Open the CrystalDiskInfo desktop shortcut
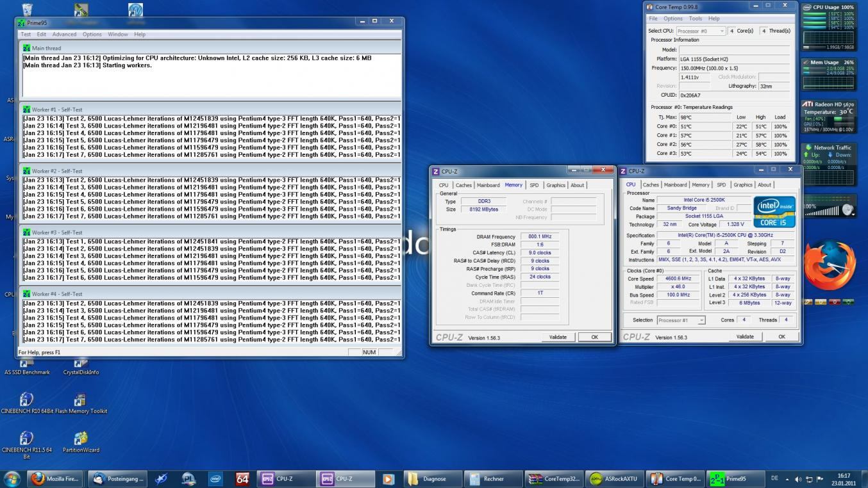868x488 pixels. click(81, 368)
